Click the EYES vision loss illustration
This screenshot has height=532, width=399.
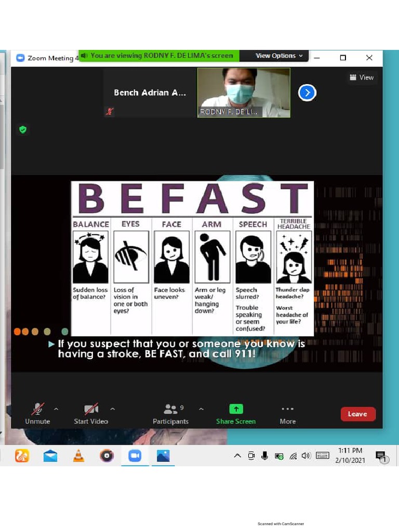(131, 257)
